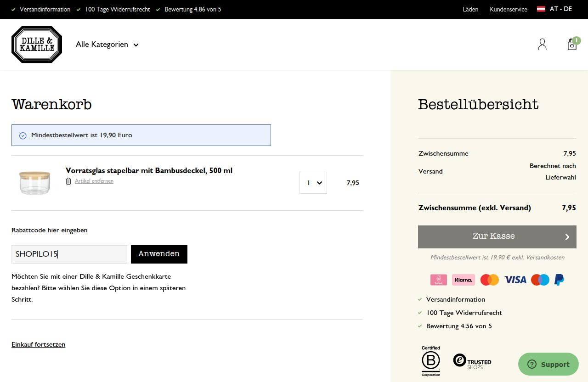This screenshot has height=382, width=588.
Task: Click the Einkauf fortsetzen link
Action: 39,344
